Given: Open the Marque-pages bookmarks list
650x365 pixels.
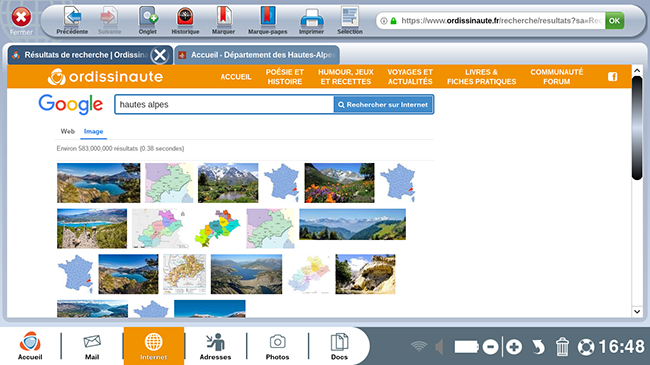Looking at the screenshot, I should pos(267,20).
